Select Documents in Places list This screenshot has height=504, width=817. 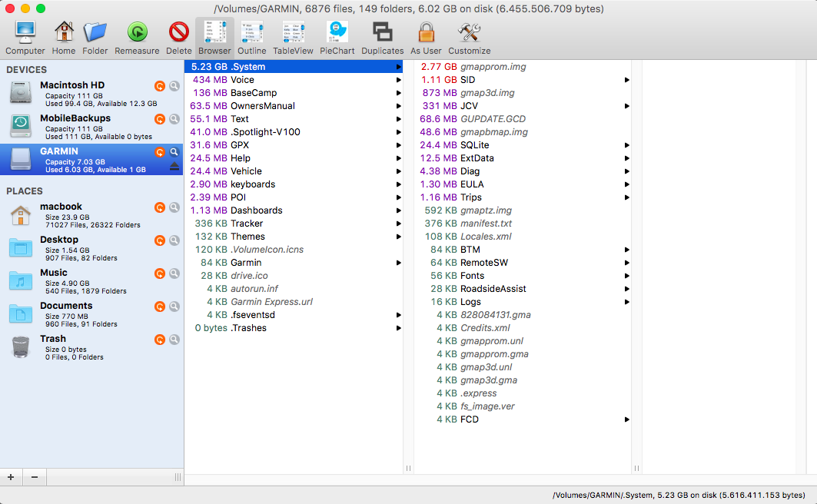pos(66,306)
